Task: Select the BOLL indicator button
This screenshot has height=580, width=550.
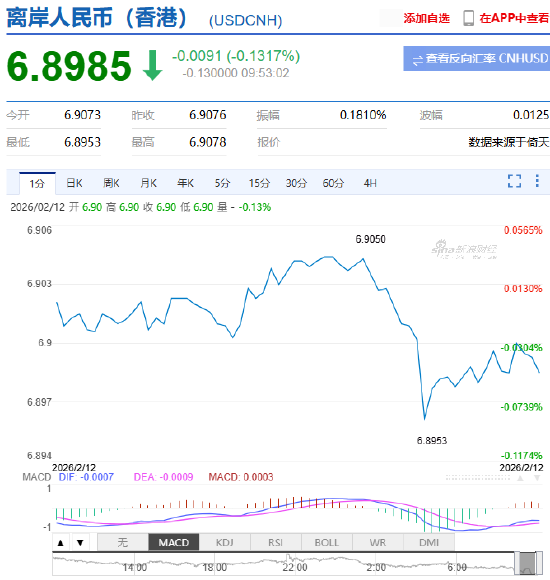Action: pyautogui.click(x=327, y=543)
